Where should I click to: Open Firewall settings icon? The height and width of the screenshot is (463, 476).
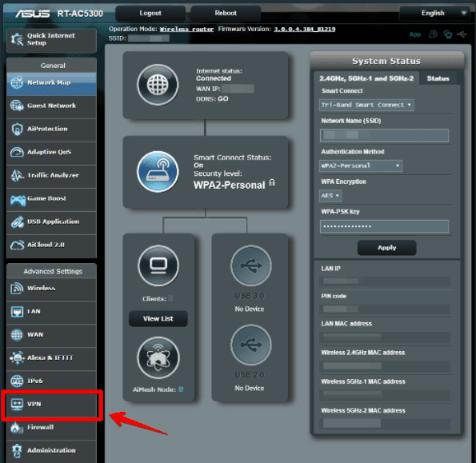tap(17, 428)
